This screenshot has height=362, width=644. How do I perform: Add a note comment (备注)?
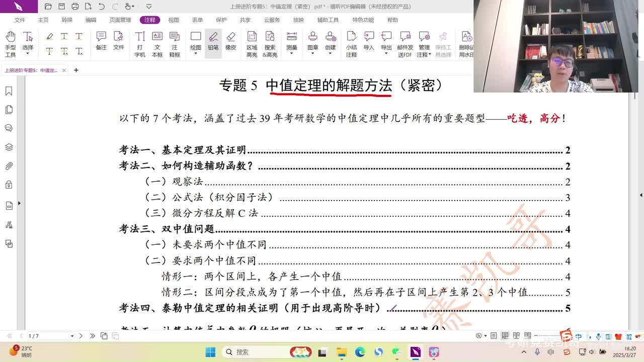[x=101, y=41]
